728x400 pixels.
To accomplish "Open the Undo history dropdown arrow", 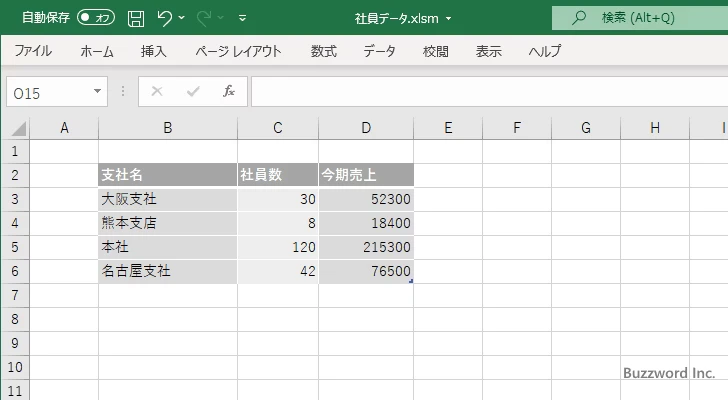I will coord(182,18).
